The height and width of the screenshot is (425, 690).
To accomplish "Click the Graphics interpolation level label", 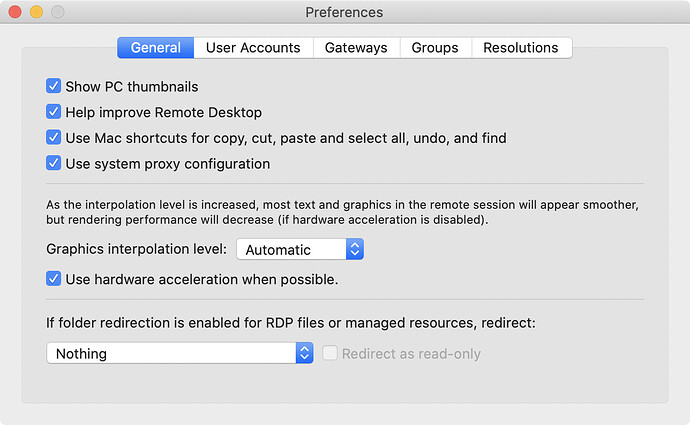I will coord(137,250).
